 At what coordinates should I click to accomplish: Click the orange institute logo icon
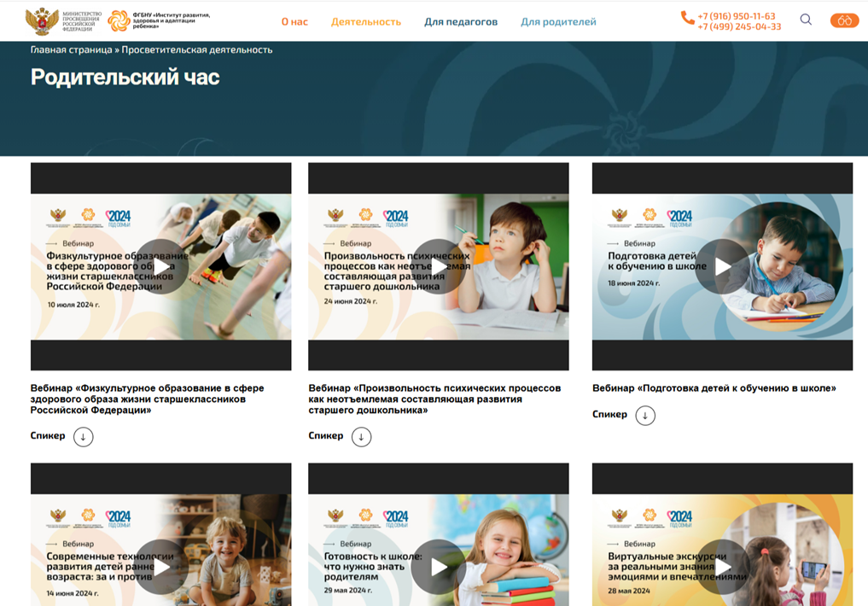click(x=119, y=20)
